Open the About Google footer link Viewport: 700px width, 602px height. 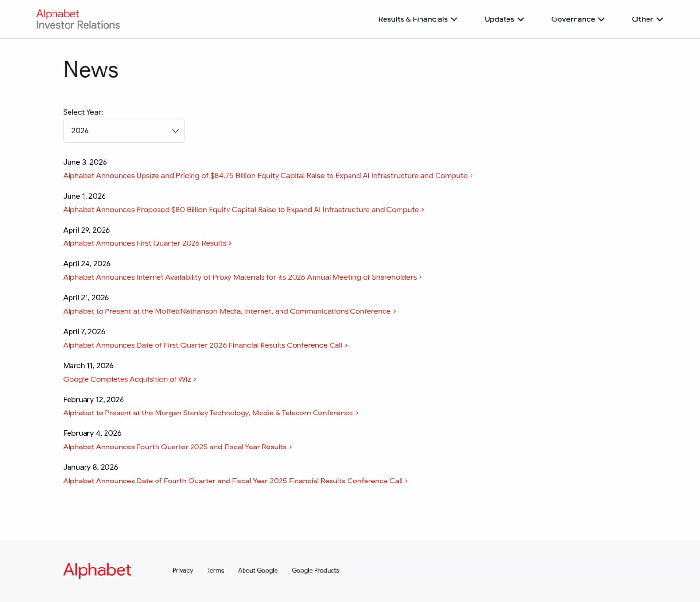[x=258, y=570]
